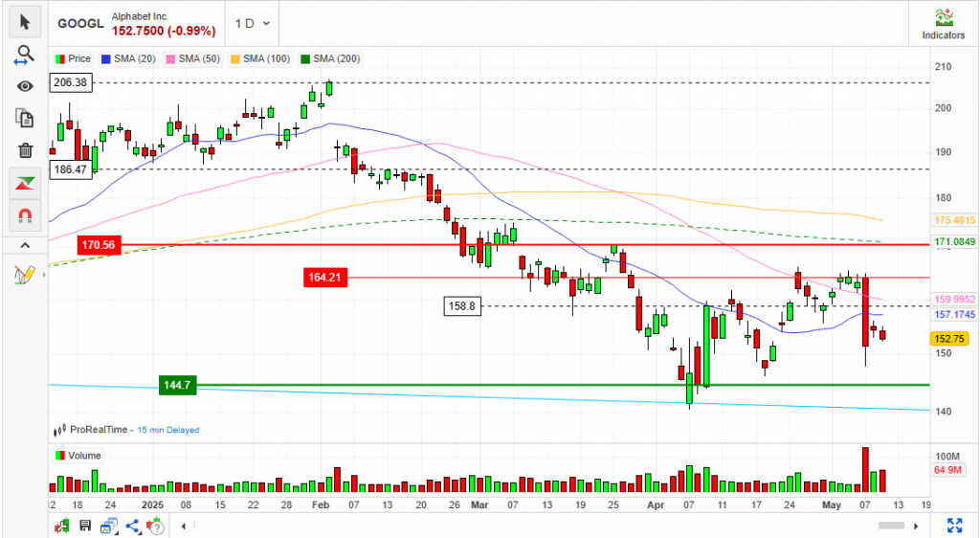Select the 144.7 green support label
Image resolution: width=980 pixels, height=538 pixels.
(x=177, y=385)
